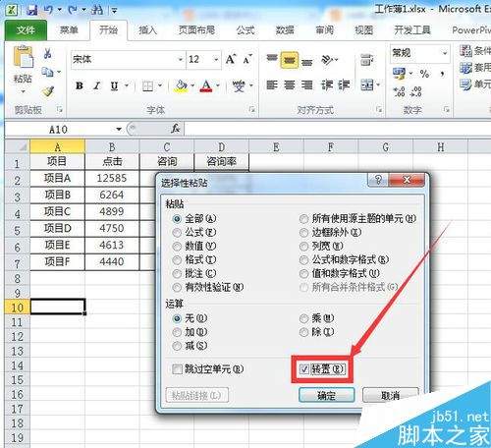Click the Comma Style icon
Screen dimensions: 491x448
(x=442, y=74)
